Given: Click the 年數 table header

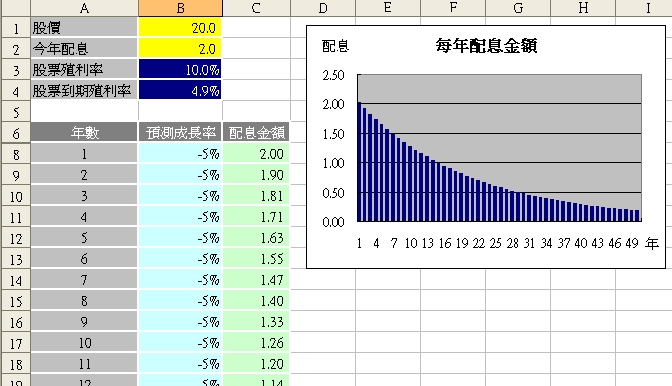Looking at the screenshot, I should (x=84, y=132).
